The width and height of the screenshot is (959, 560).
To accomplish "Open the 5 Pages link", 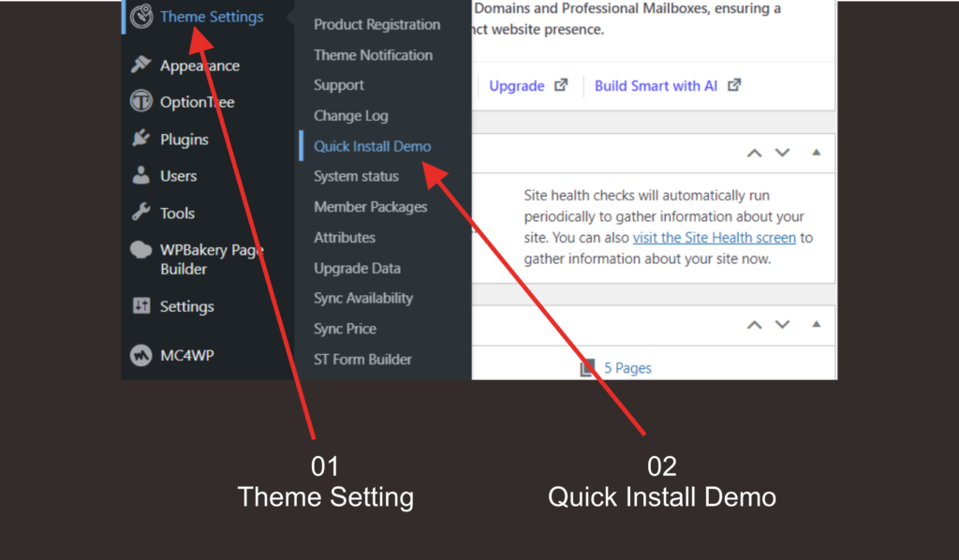I will [626, 367].
